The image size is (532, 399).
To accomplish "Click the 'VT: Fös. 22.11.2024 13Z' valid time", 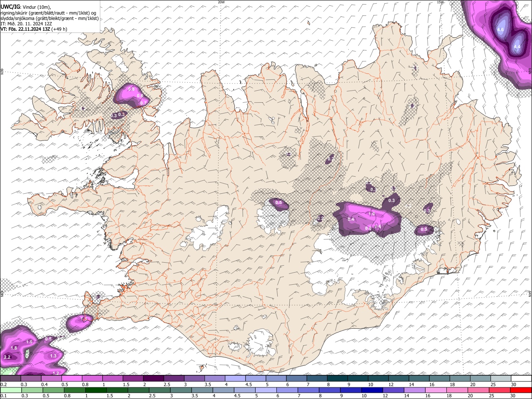I will (x=25, y=29).
